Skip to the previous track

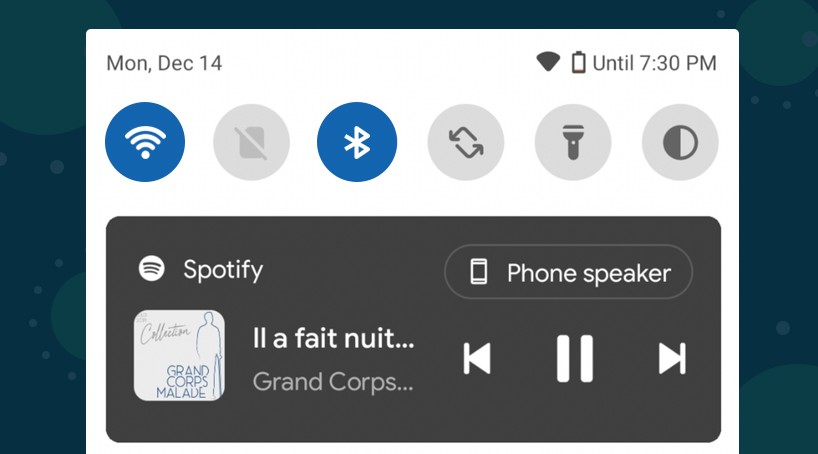click(x=478, y=358)
